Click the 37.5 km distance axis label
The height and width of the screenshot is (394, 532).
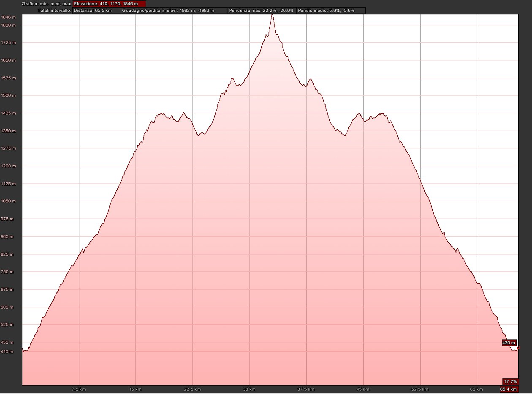(x=306, y=389)
